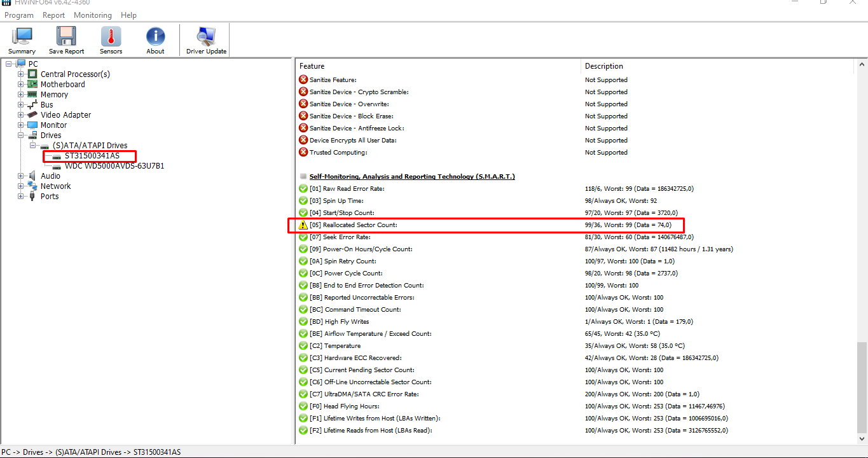
Task: Select the Current Pending Sector Count row
Action: coord(575,370)
